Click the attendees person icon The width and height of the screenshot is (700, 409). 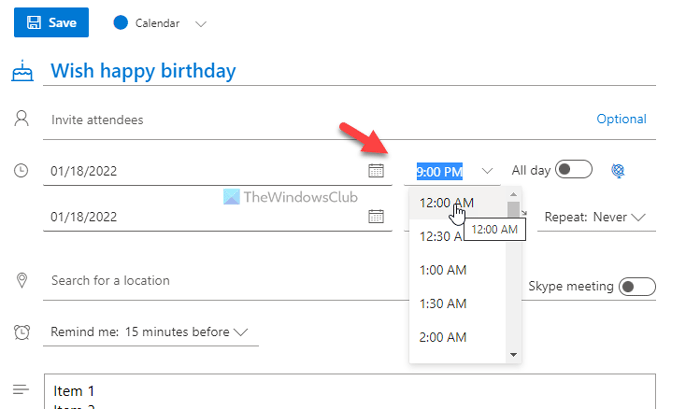[x=21, y=119]
